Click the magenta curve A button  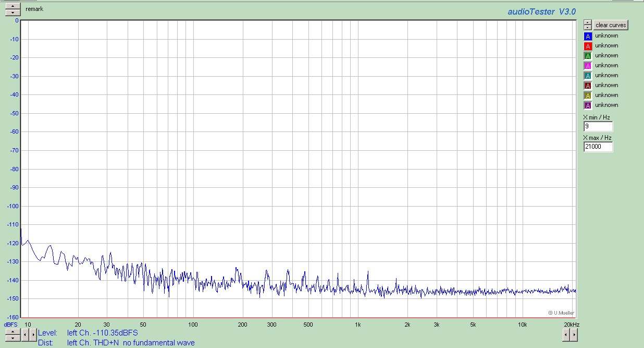pos(588,66)
